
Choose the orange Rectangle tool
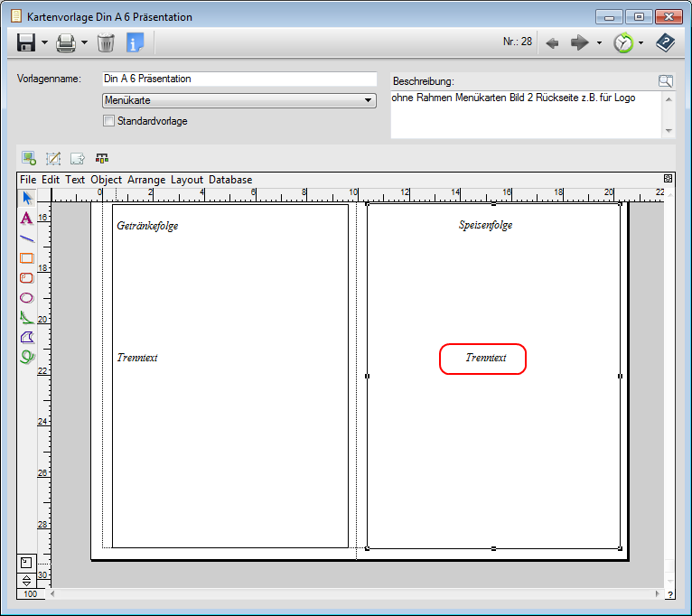click(26, 258)
